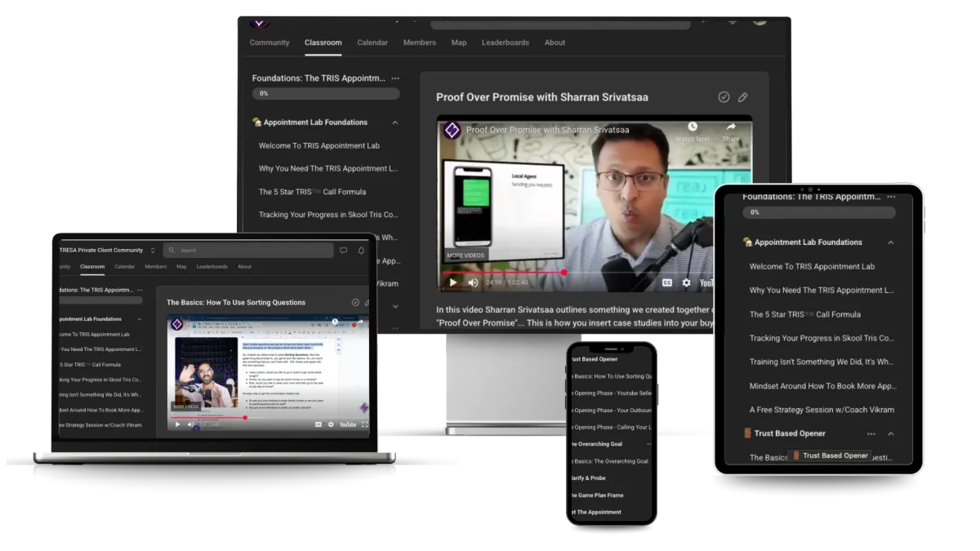Open course options ellipsis on the laptop
Viewport: 980px width, 551px height.
coord(140,290)
